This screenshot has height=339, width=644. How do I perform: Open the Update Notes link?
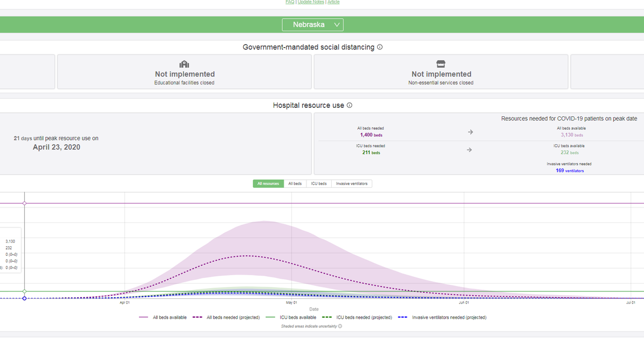point(310,2)
